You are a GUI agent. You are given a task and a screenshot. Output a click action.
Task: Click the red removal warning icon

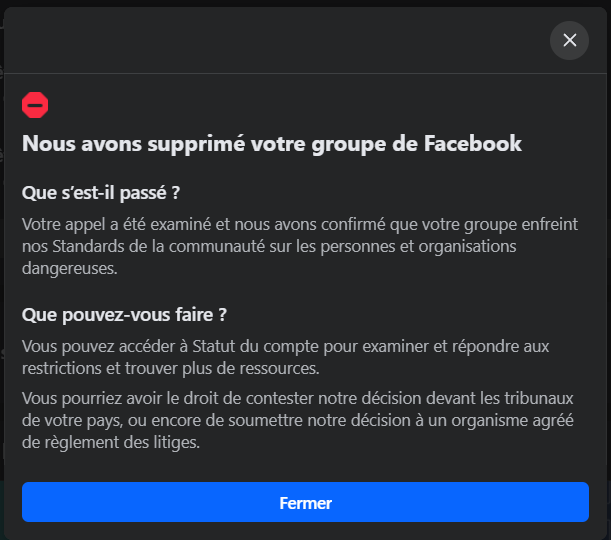(35, 104)
